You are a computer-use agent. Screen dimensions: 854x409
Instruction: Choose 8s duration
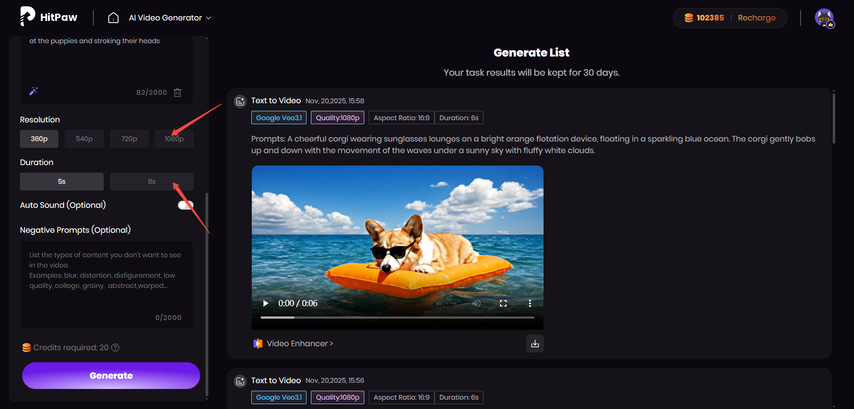pos(151,181)
